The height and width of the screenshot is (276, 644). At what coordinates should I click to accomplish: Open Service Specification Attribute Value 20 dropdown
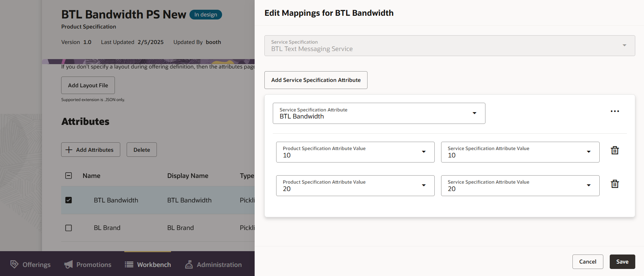[x=589, y=185]
